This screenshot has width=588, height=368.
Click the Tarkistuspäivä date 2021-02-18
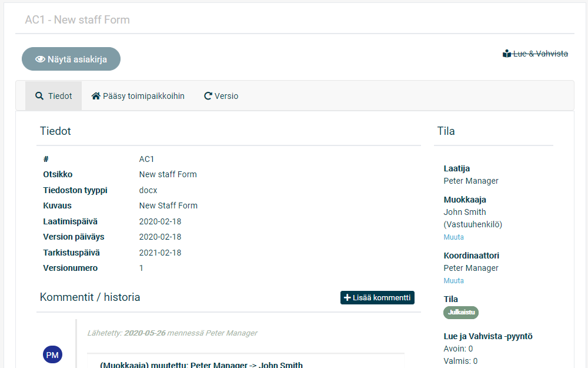tap(160, 253)
